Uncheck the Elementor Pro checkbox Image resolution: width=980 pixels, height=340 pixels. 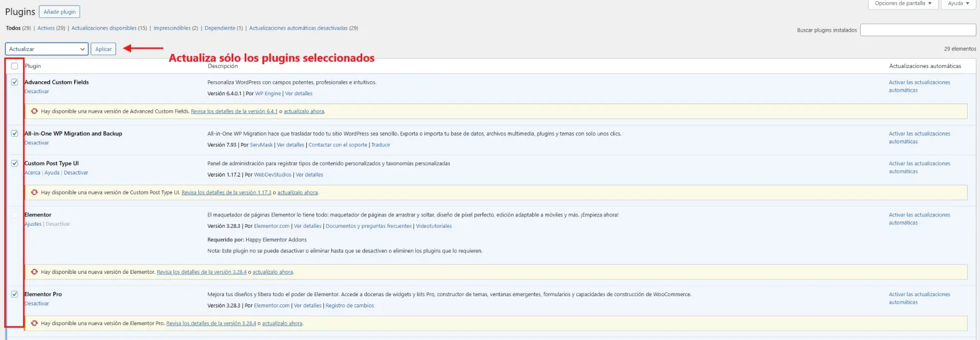pos(15,294)
